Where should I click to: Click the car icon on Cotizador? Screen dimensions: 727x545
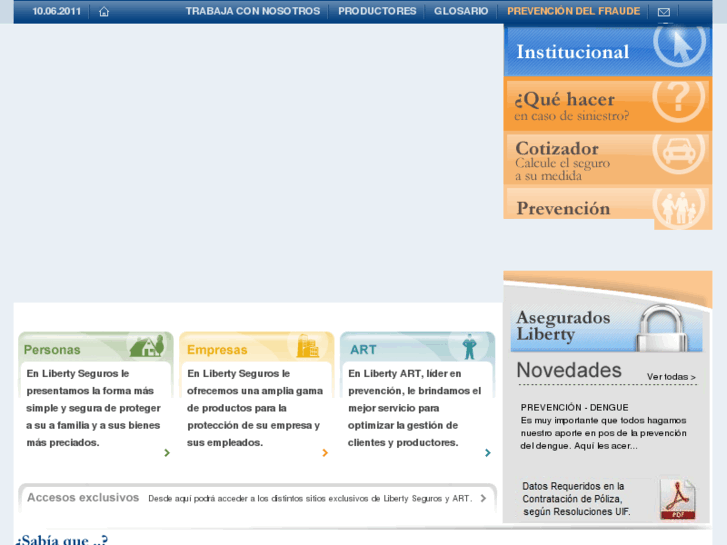click(x=679, y=154)
